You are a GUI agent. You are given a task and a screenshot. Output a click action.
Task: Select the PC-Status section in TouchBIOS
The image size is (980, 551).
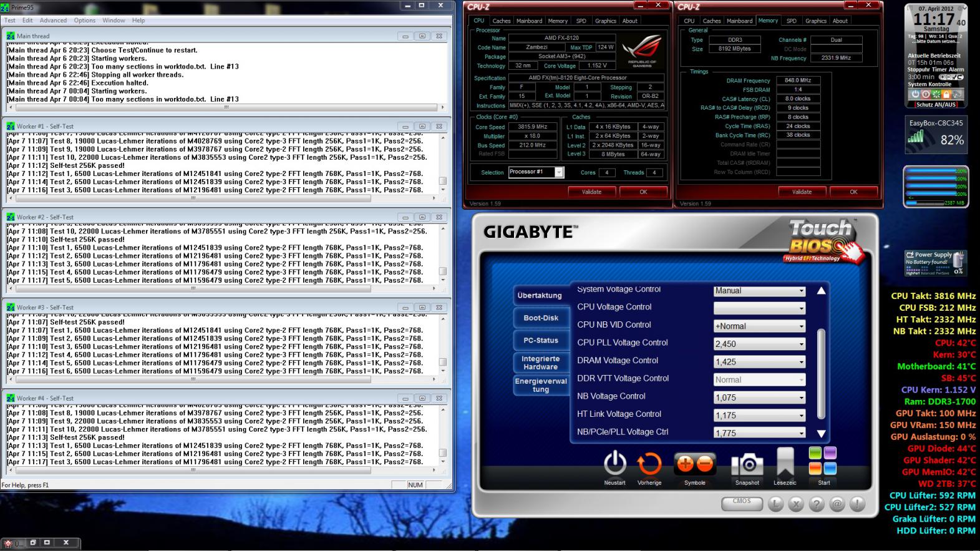coord(541,341)
